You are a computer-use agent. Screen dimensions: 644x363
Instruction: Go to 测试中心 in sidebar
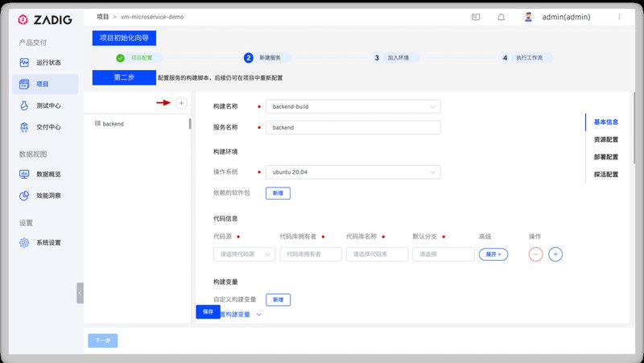point(47,105)
